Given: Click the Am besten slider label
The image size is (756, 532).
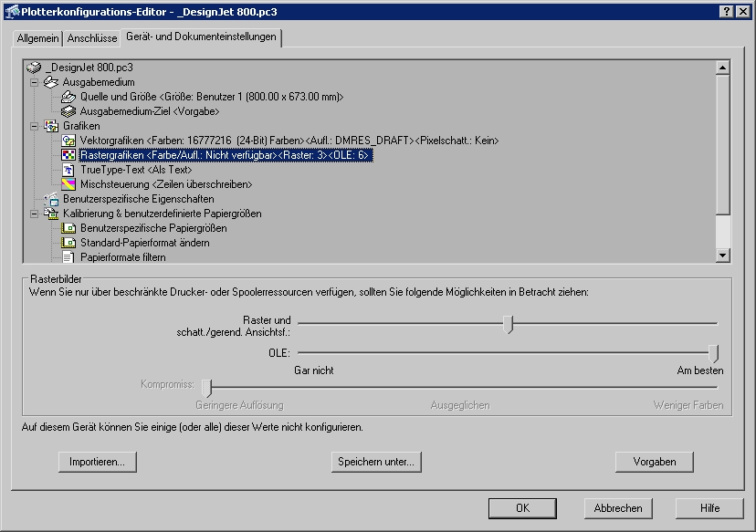Looking at the screenshot, I should coord(700,370).
